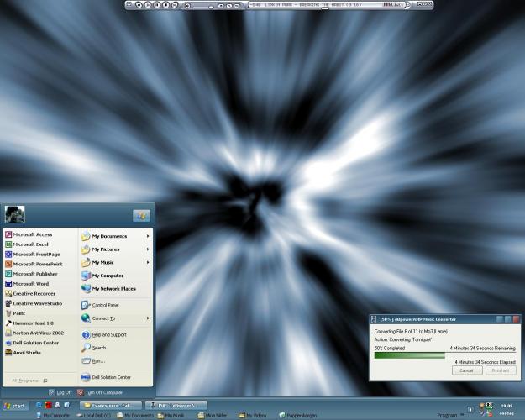Launch Microsoft Access from the Start menu
This screenshot has width=525, height=420.
pyautogui.click(x=32, y=234)
